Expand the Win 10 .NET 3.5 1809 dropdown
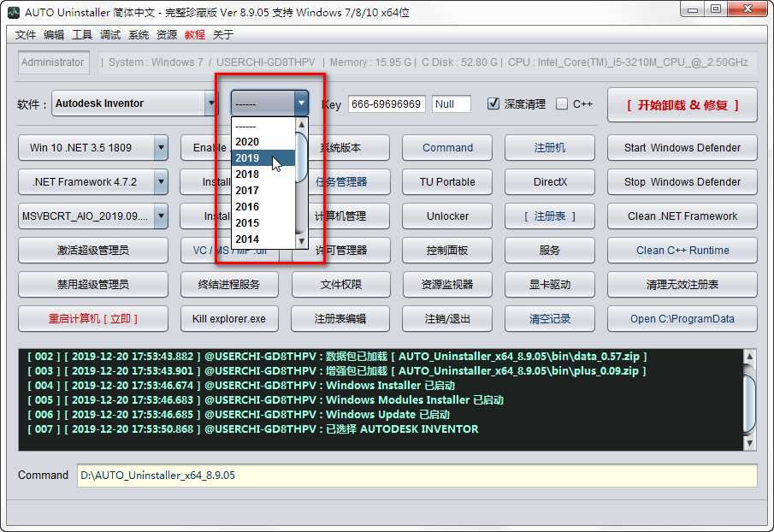Screen dimensions: 774x532 tap(161, 148)
